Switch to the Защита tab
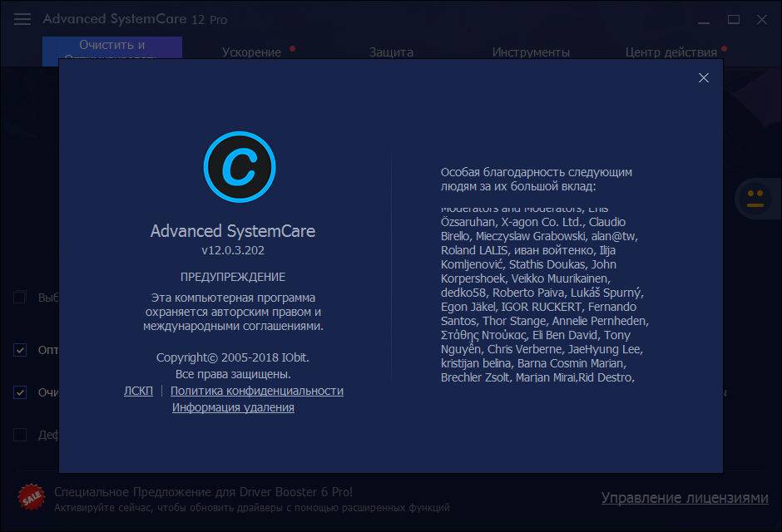782x532 pixels. [x=391, y=52]
